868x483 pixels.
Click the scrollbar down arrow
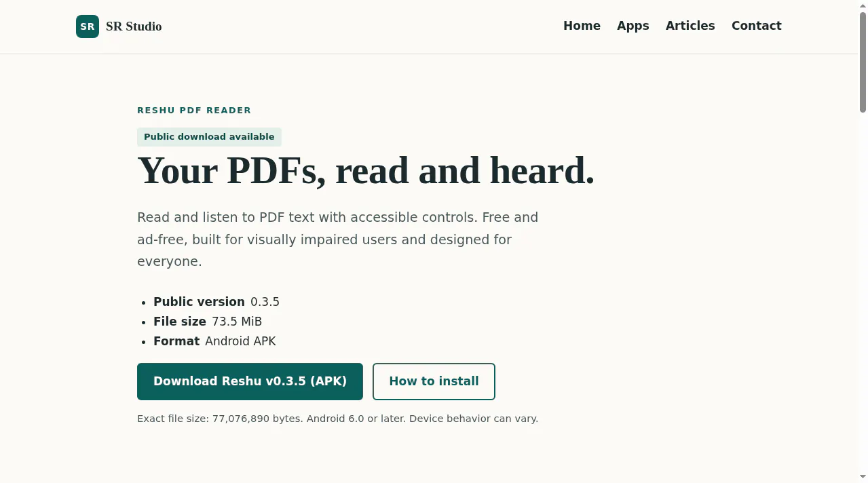[x=863, y=477]
